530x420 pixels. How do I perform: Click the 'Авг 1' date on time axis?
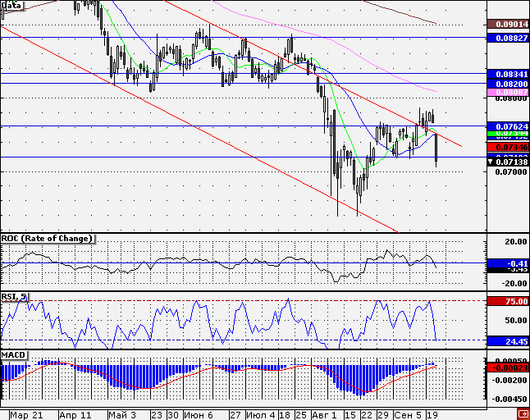click(x=324, y=415)
